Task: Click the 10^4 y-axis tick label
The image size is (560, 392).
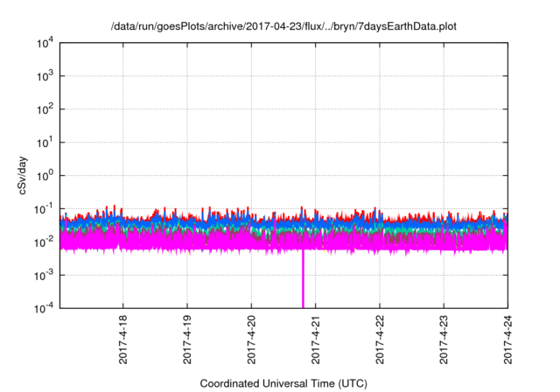Action: pyautogui.click(x=45, y=43)
